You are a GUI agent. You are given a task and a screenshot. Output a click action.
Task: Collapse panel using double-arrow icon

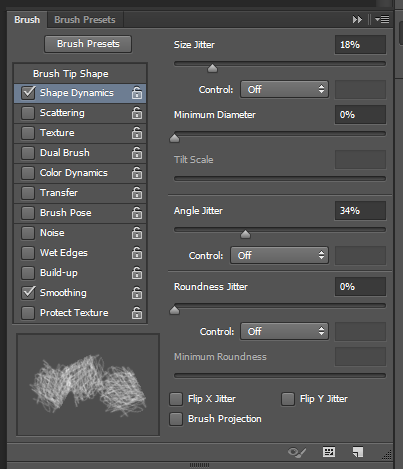(357, 20)
